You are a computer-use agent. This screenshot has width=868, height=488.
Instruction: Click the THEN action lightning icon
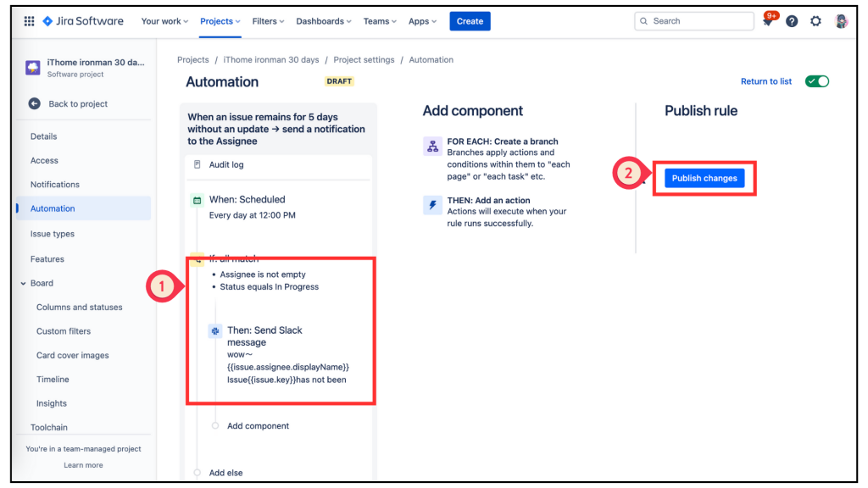(x=432, y=205)
